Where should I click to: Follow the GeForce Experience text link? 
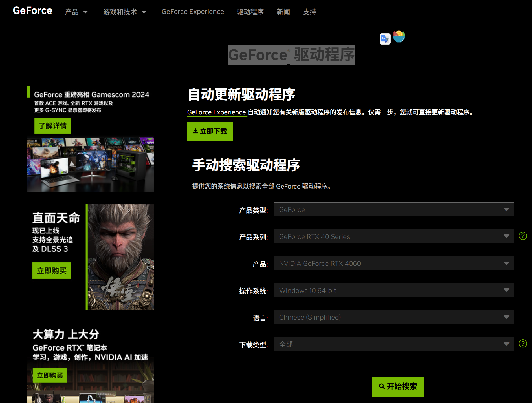coord(216,112)
